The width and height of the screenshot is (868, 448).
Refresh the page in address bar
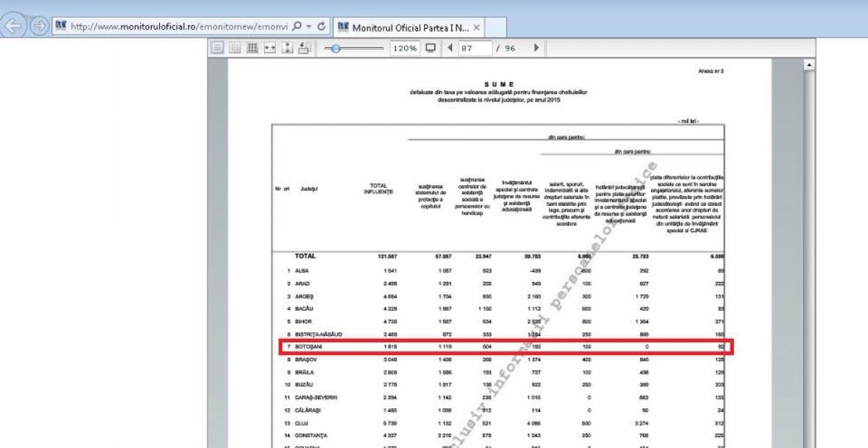pos(321,27)
